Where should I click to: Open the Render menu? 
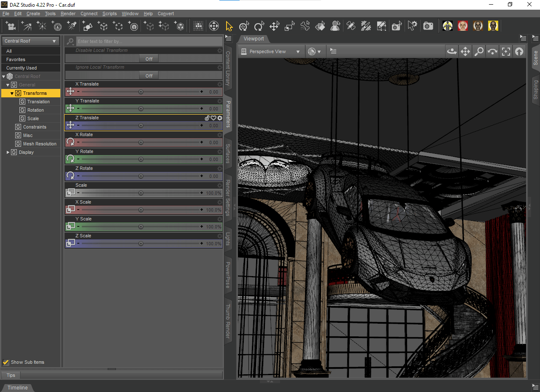pyautogui.click(x=68, y=13)
